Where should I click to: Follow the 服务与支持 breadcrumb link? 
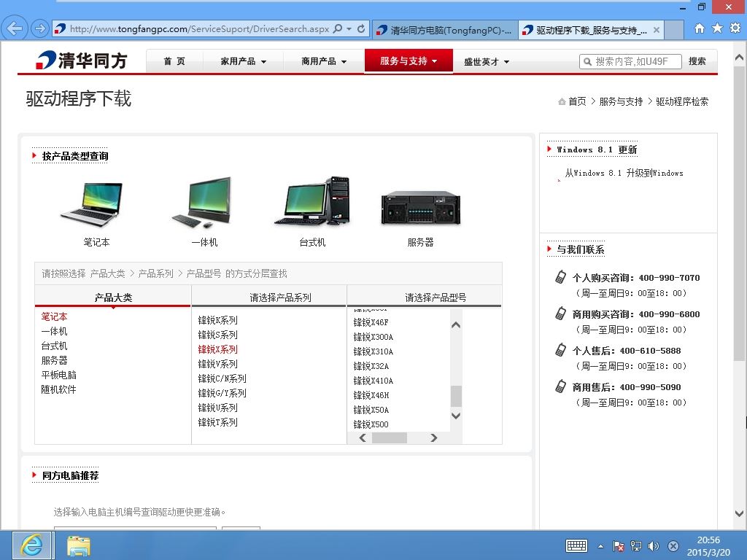pyautogui.click(x=621, y=101)
